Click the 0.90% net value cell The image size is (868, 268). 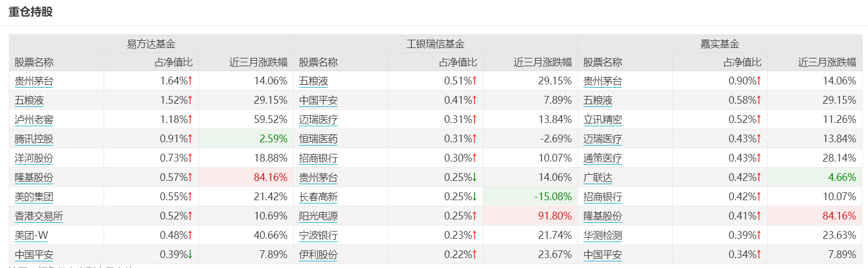point(720,81)
